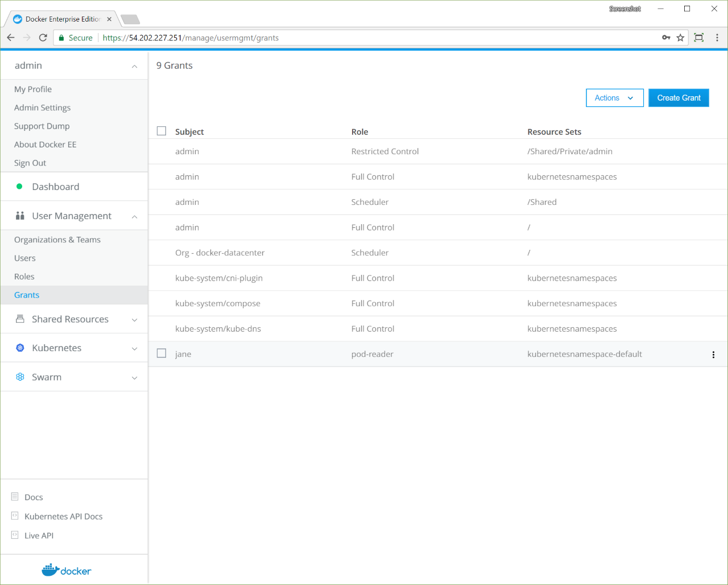Expand the Swarm section chevron

point(134,378)
